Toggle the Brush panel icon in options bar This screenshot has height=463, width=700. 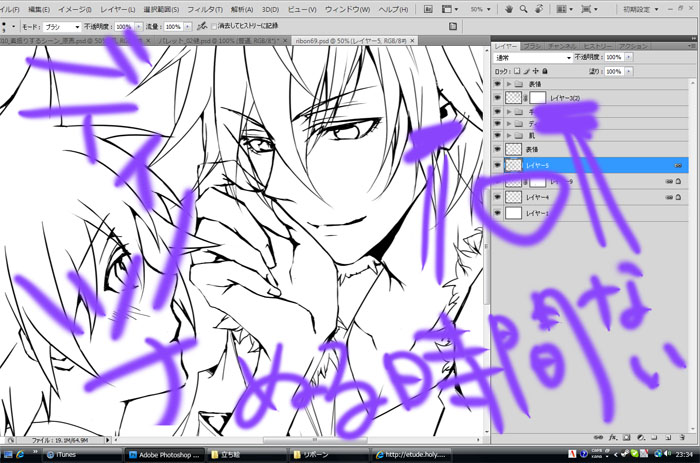[453, 26]
